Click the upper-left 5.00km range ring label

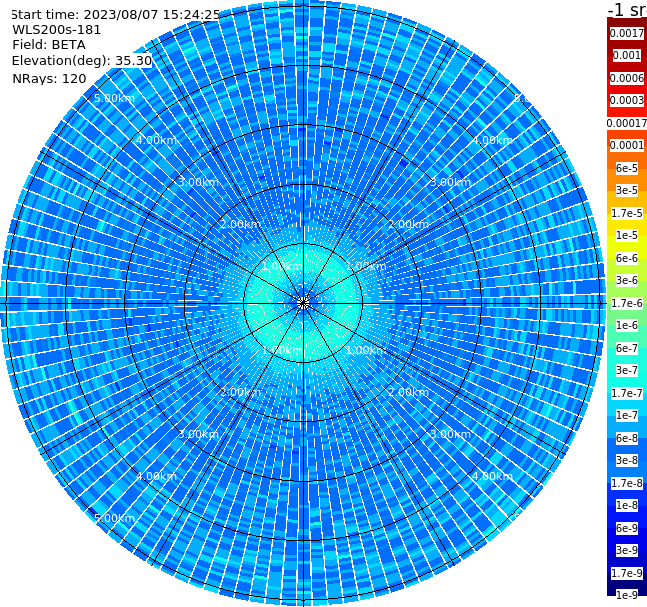coord(114,98)
